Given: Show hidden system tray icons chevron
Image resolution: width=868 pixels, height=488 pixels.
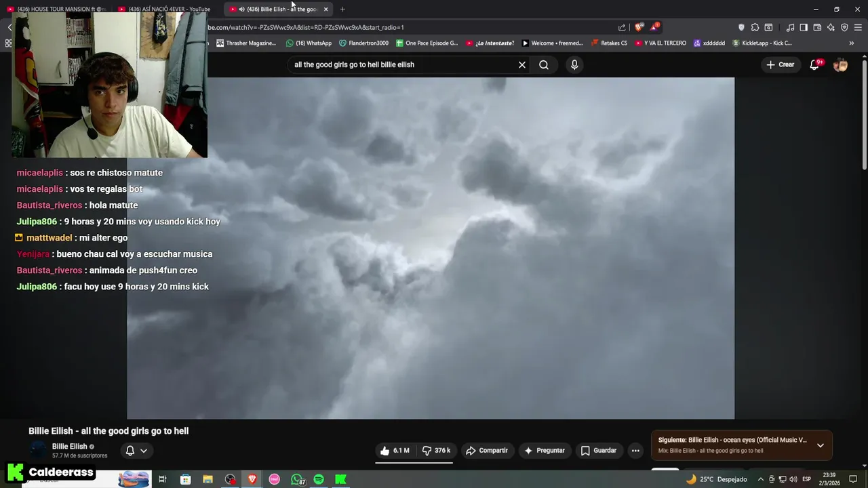Looking at the screenshot, I should pos(760,479).
